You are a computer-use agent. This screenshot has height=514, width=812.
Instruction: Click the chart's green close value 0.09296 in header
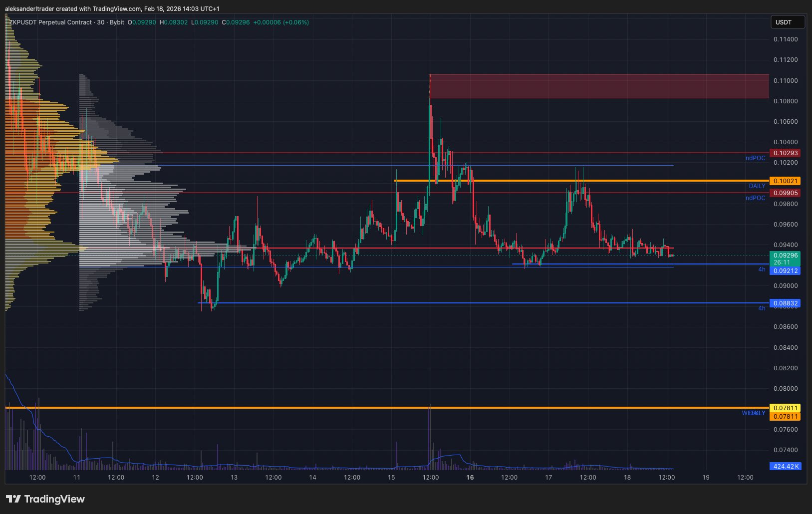point(238,22)
